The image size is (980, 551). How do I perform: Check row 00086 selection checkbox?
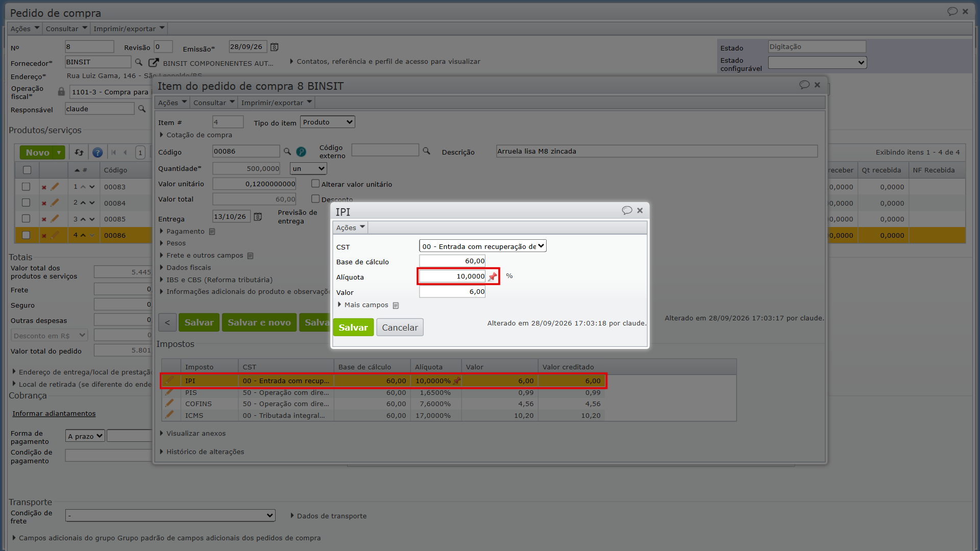pos(26,235)
